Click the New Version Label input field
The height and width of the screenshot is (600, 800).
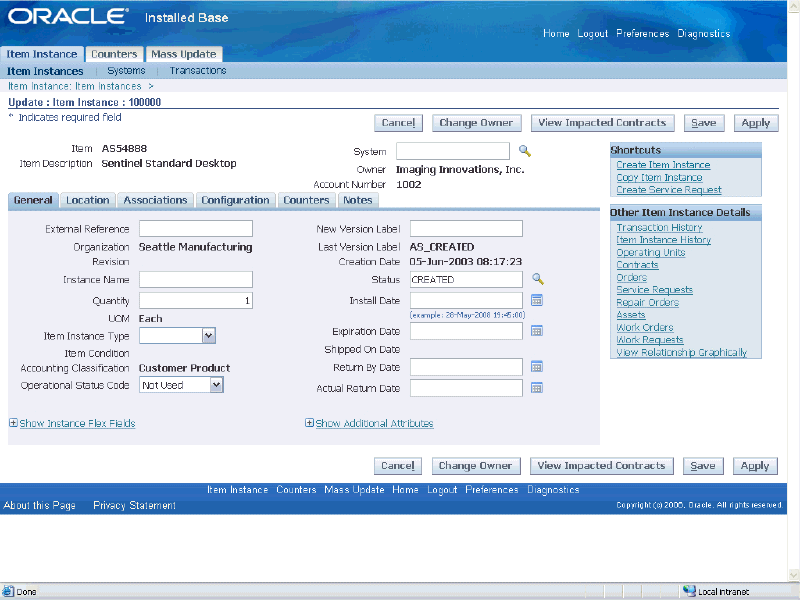pos(466,229)
